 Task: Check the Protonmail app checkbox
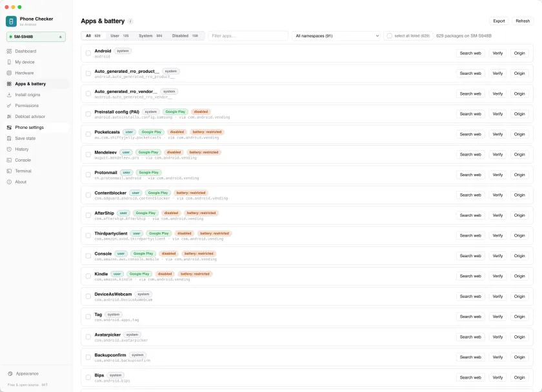click(x=88, y=175)
